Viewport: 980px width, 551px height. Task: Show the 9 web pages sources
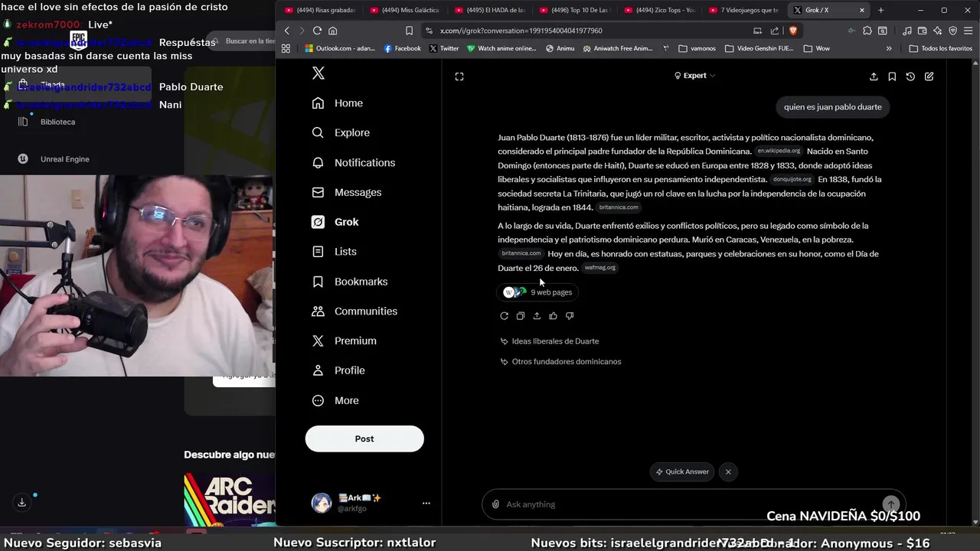[538, 292]
